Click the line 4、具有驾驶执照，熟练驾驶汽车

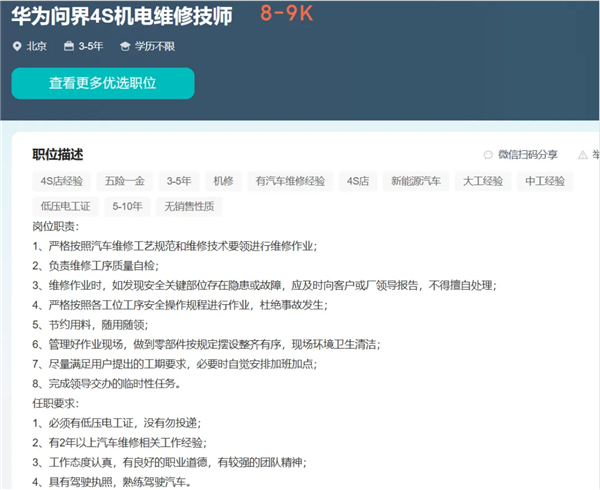click(x=112, y=482)
